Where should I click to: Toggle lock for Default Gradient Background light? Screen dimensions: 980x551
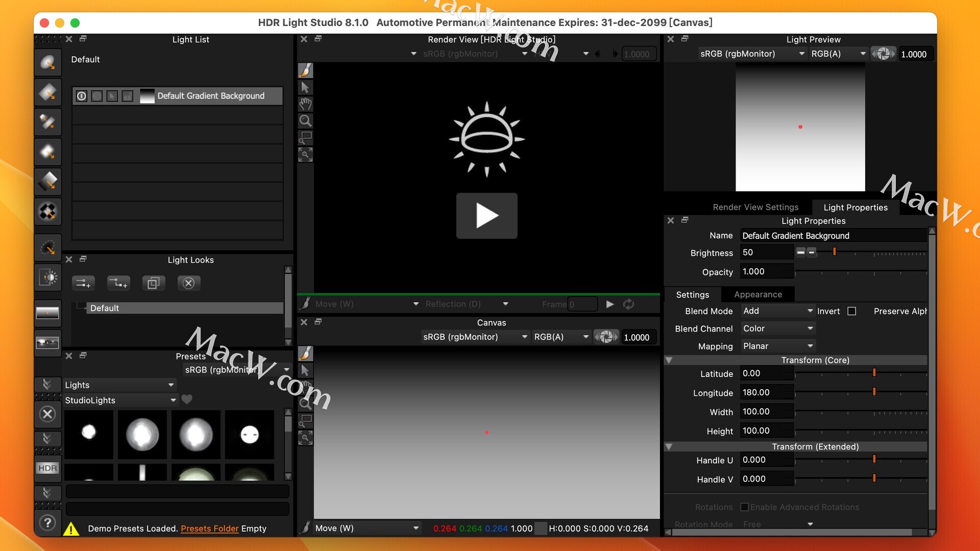tap(128, 96)
